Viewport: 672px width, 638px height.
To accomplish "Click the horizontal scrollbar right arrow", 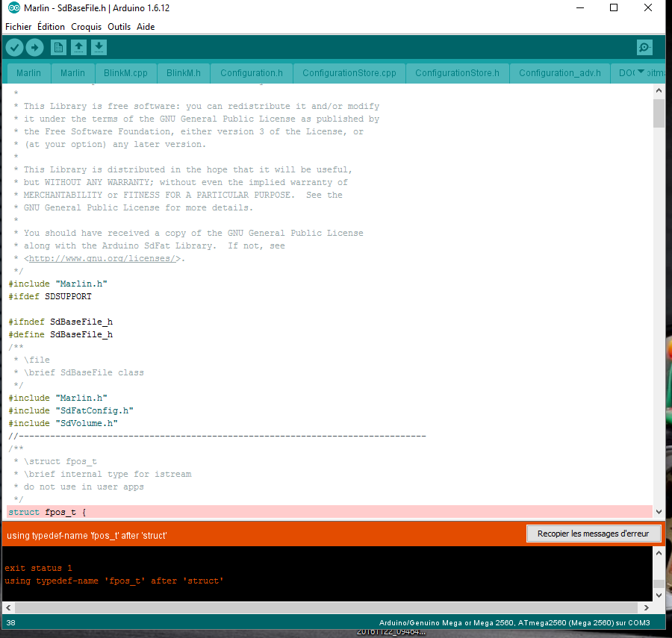I will (647, 607).
